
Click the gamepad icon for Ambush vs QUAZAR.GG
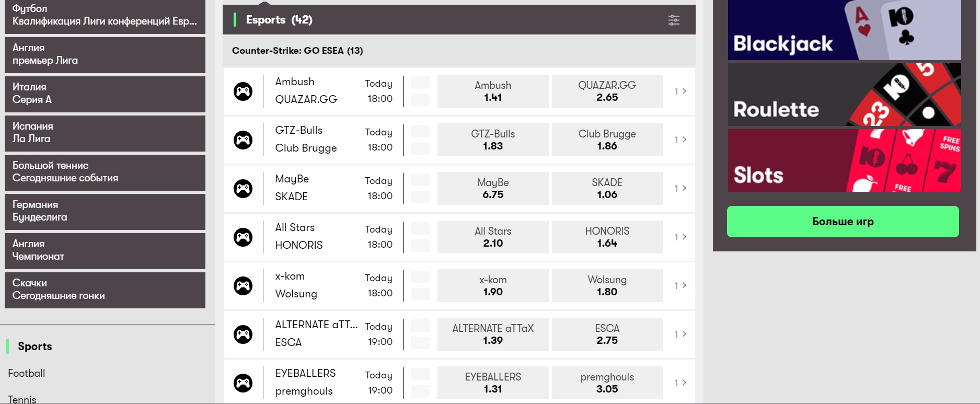point(243,91)
